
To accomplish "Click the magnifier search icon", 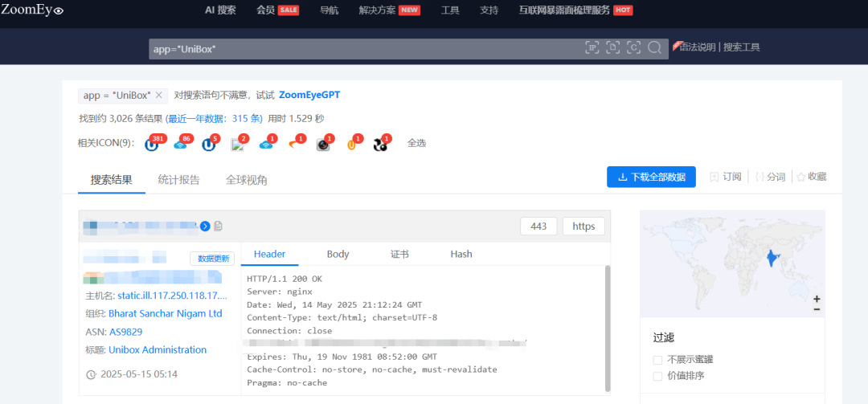I will point(654,48).
